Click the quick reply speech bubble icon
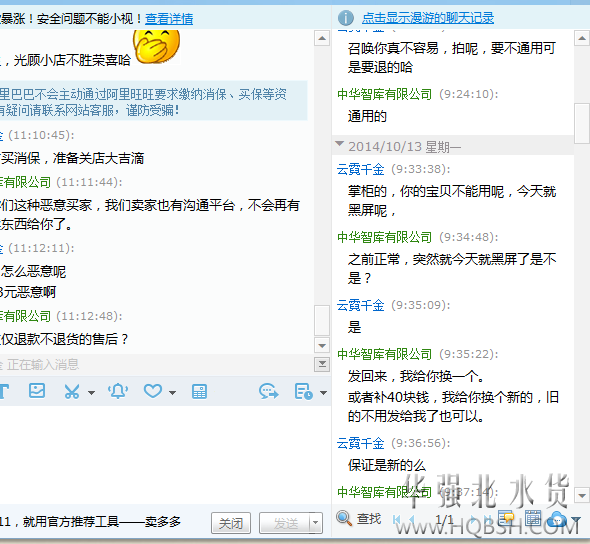Screen dimensions: 590x544 [269, 392]
